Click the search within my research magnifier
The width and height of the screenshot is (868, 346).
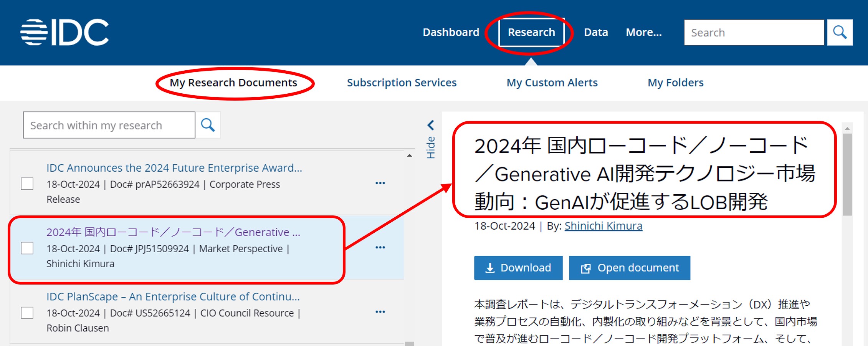point(208,125)
